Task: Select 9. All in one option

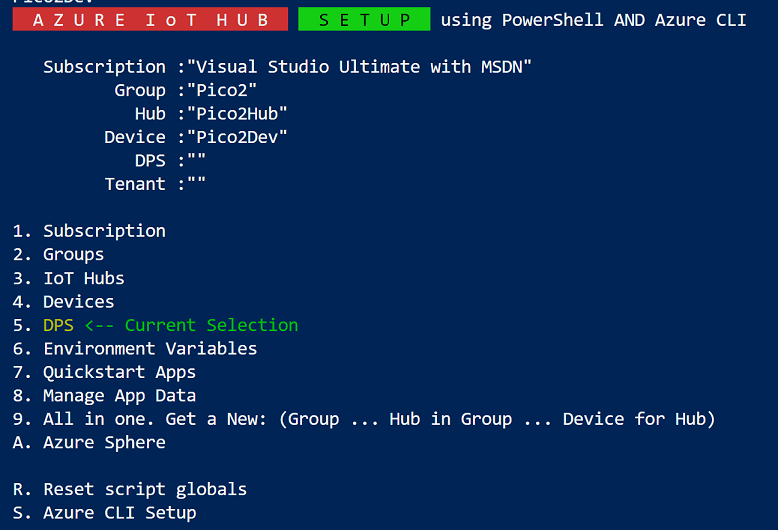Action: point(364,419)
